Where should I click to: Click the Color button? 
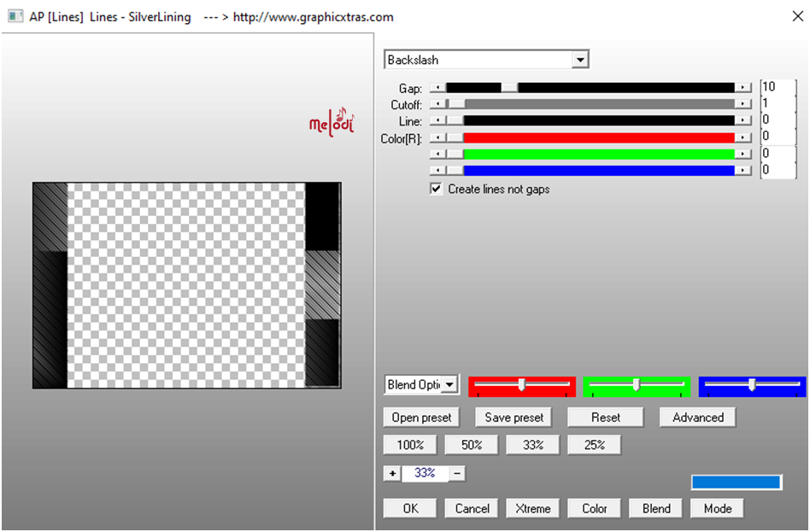click(x=595, y=508)
